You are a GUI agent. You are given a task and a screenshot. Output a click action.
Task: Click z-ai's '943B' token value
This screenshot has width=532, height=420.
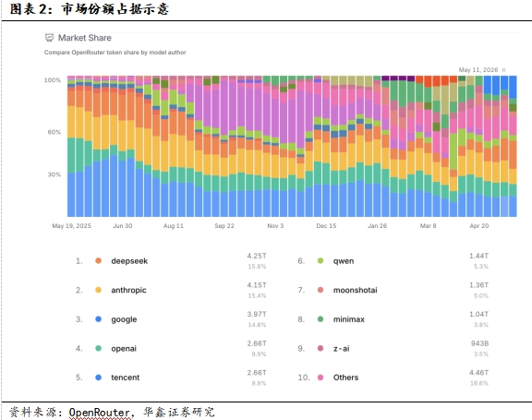click(x=479, y=343)
